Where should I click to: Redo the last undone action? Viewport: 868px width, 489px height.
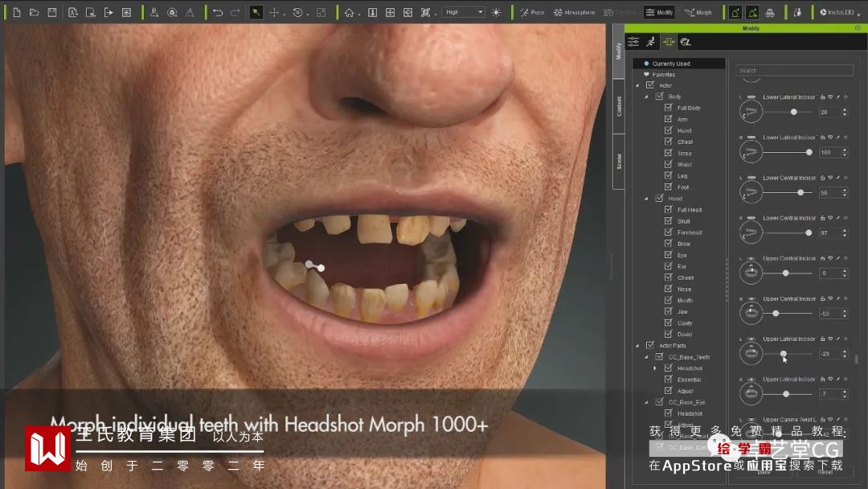click(235, 12)
